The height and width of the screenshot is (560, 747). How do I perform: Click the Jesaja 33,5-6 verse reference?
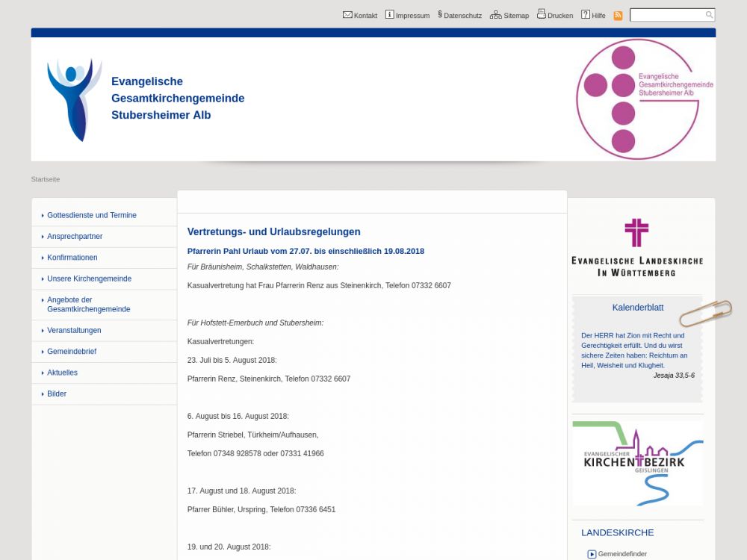coord(673,376)
